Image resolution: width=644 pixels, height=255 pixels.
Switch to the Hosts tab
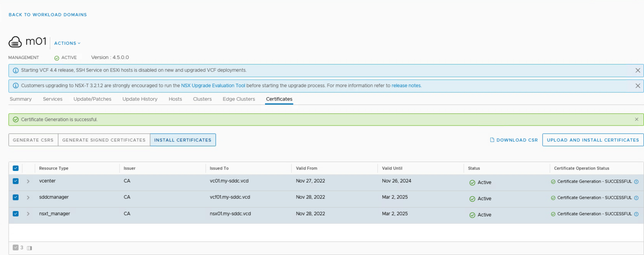[175, 99]
